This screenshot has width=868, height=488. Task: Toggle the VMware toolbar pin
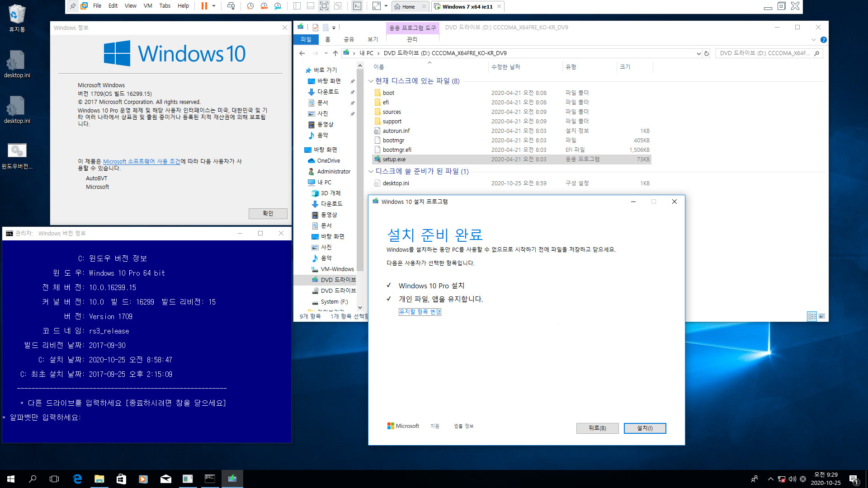click(x=72, y=6)
